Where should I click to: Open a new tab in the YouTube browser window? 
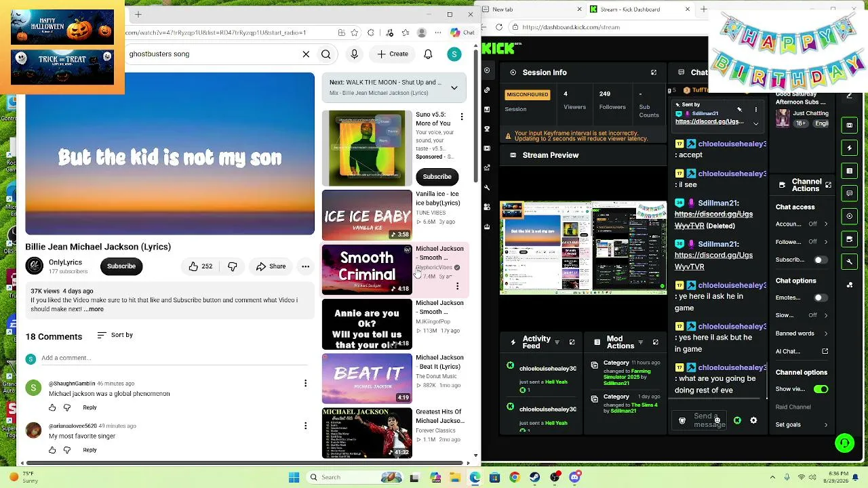(138, 14)
